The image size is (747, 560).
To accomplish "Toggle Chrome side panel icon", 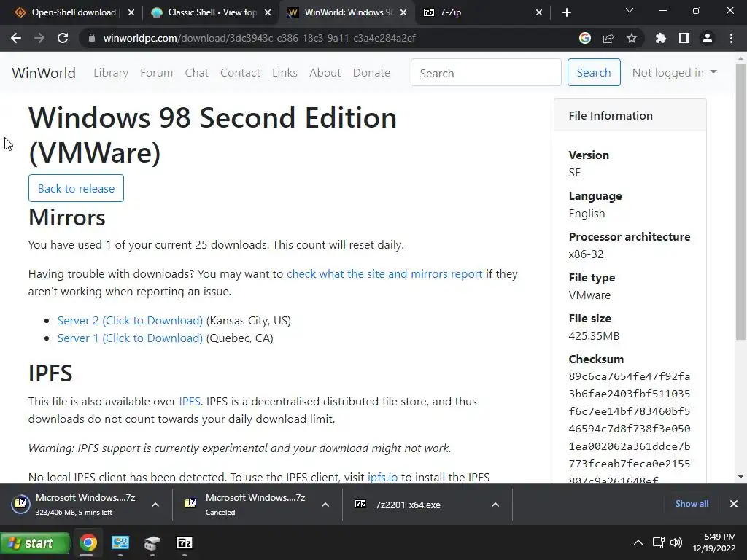I will (x=684, y=38).
